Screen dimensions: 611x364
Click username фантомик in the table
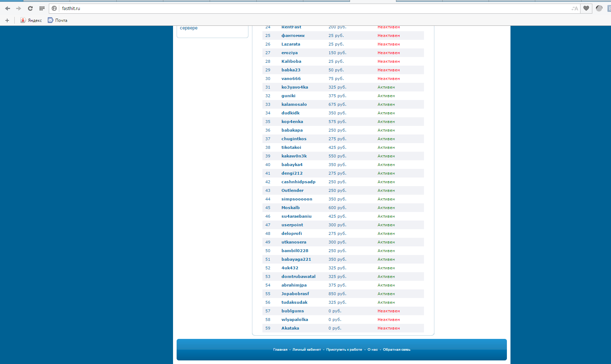pyautogui.click(x=293, y=36)
